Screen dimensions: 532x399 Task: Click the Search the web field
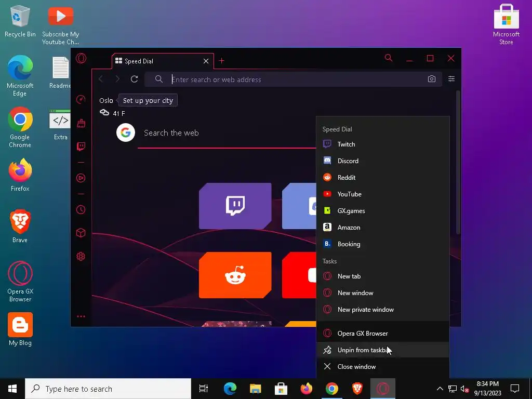(228, 132)
